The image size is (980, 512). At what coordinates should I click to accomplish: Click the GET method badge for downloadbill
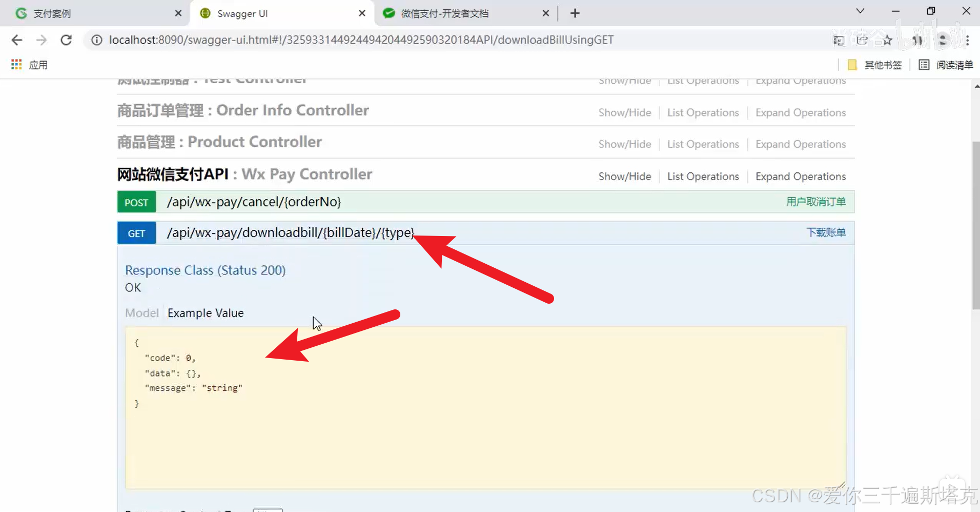tap(136, 233)
